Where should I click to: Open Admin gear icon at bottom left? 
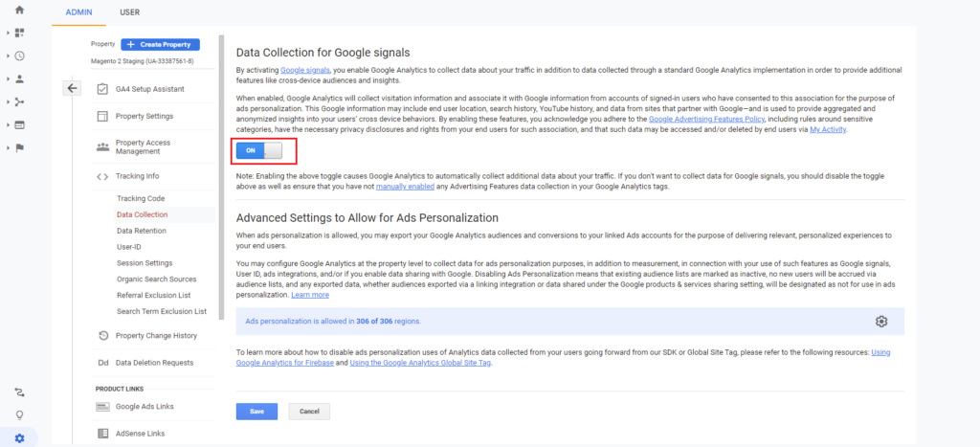coord(19,438)
